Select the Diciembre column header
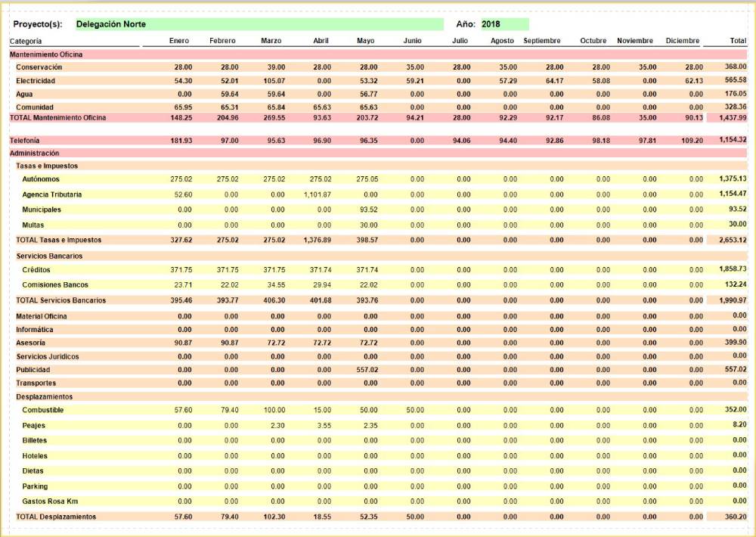Viewport: 756px width, 537px height. pyautogui.click(x=683, y=41)
